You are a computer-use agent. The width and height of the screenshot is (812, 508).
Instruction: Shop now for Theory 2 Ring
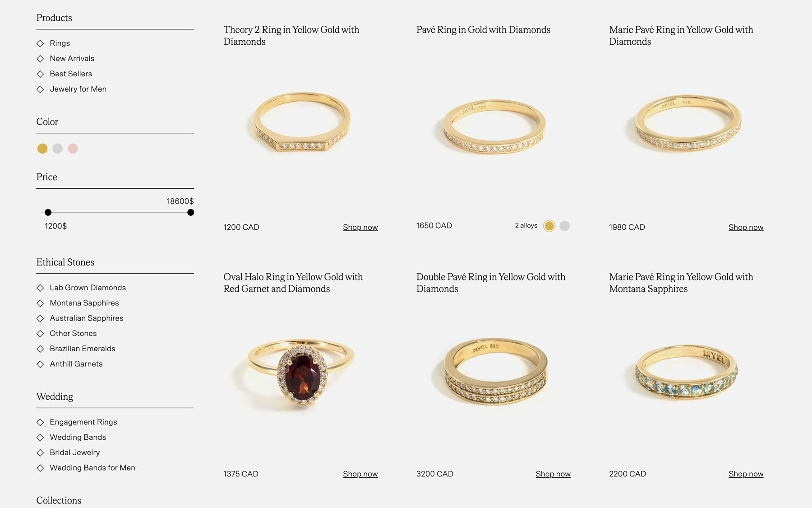pos(360,227)
